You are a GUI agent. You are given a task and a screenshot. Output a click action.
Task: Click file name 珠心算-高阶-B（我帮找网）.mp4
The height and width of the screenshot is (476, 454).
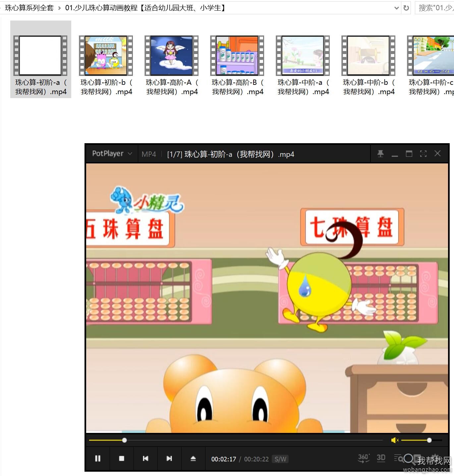[238, 87]
